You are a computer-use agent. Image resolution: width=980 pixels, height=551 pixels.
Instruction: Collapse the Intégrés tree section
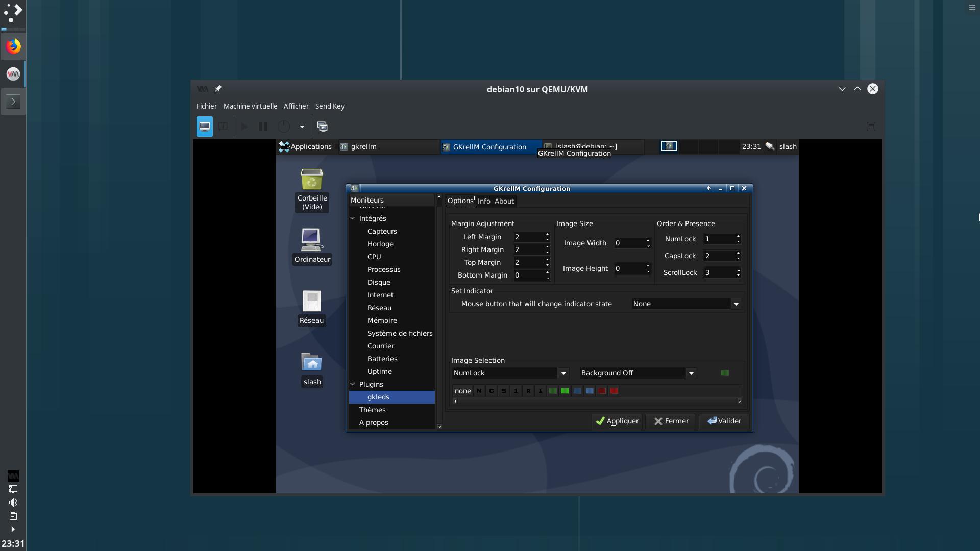353,218
